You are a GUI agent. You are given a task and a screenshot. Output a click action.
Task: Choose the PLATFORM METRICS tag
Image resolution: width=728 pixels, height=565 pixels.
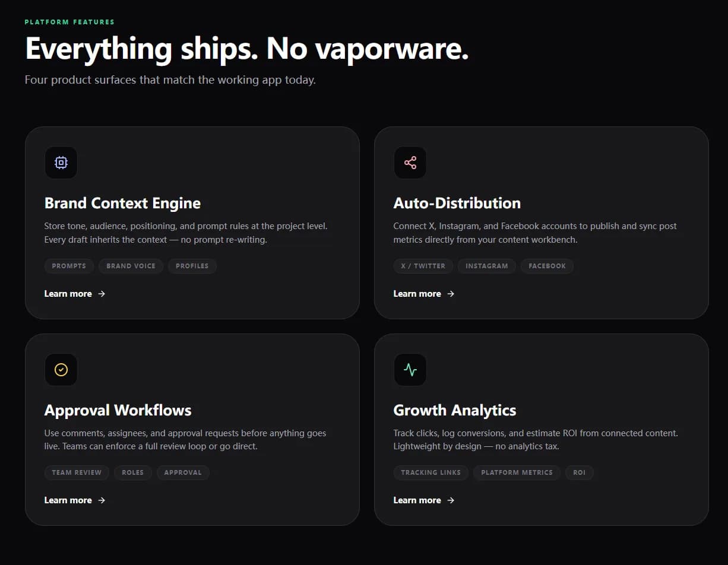click(517, 472)
